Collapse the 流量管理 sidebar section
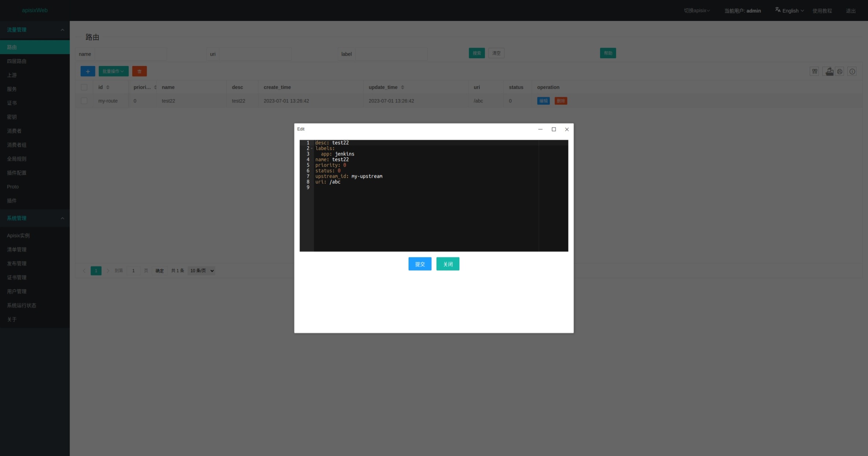Image resolution: width=868 pixels, height=456 pixels. coord(62,30)
